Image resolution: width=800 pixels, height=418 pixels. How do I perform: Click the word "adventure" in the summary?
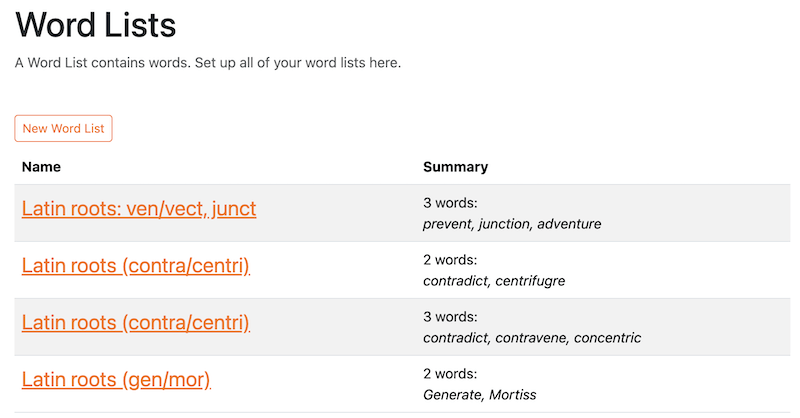(x=569, y=224)
